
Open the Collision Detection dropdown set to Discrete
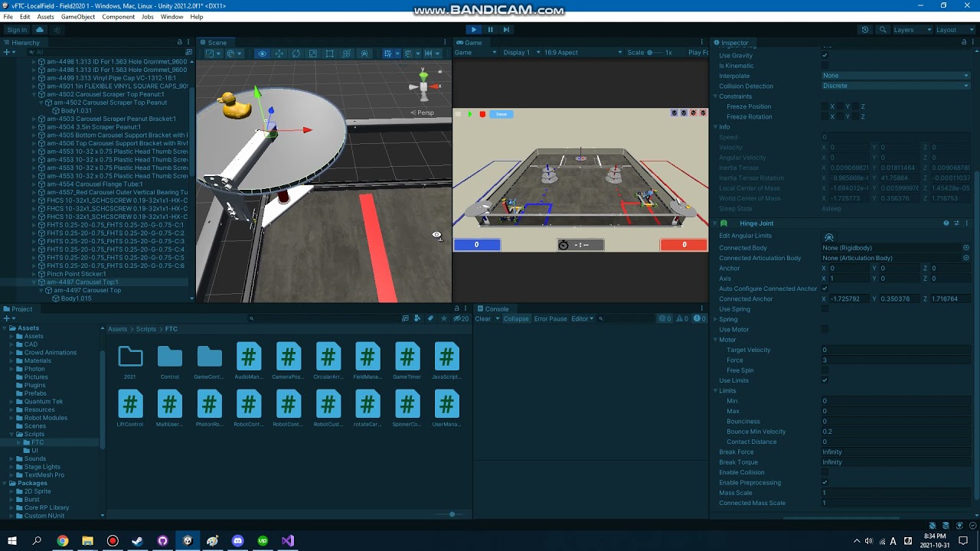click(x=896, y=86)
